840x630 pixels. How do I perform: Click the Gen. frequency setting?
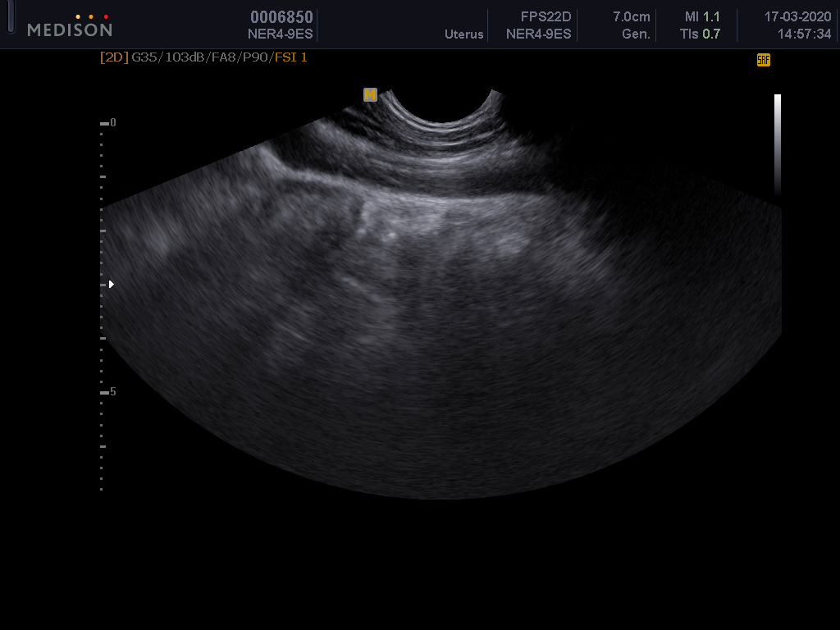[636, 34]
